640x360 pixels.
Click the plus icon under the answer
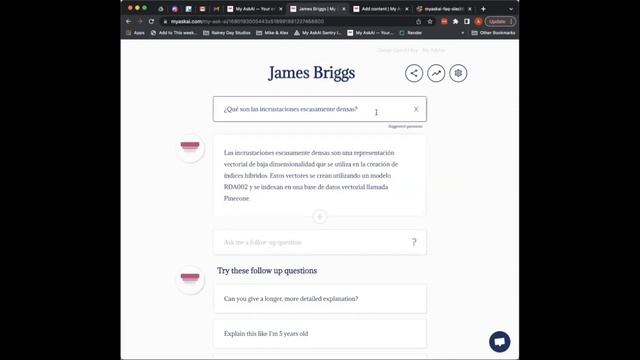click(320, 216)
